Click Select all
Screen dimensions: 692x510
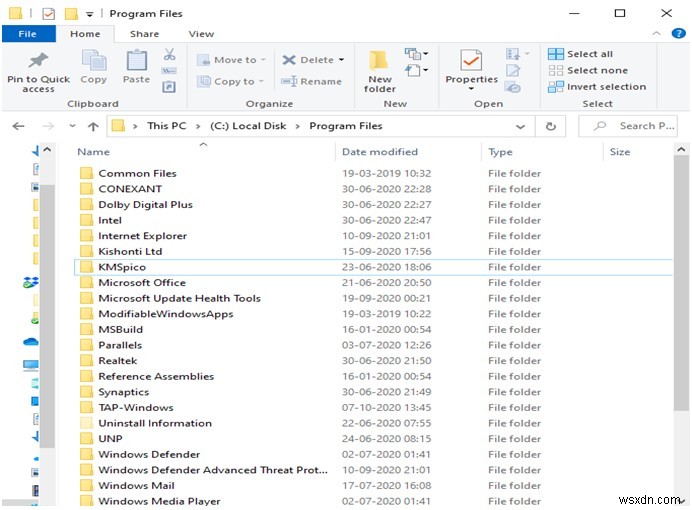point(580,54)
